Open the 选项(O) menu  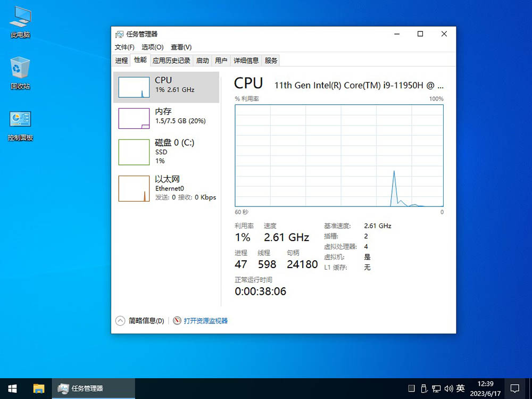(152, 47)
